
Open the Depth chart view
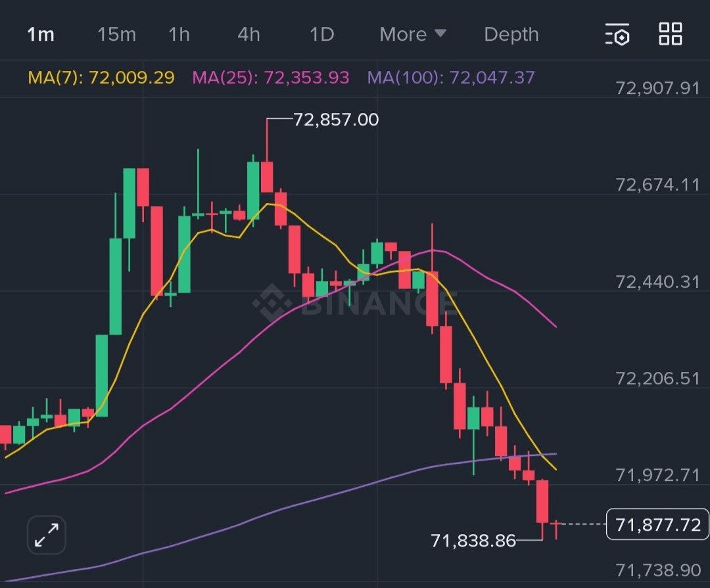click(x=511, y=34)
